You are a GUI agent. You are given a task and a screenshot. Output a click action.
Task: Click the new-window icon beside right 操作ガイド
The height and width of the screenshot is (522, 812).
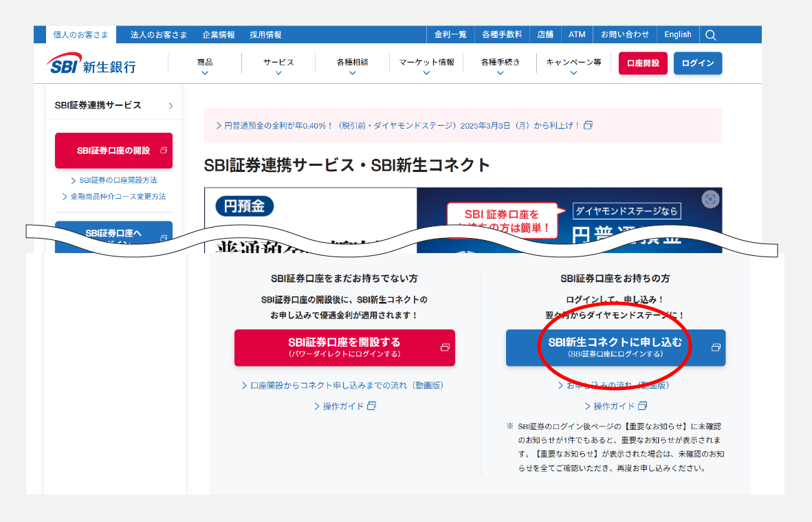click(642, 406)
